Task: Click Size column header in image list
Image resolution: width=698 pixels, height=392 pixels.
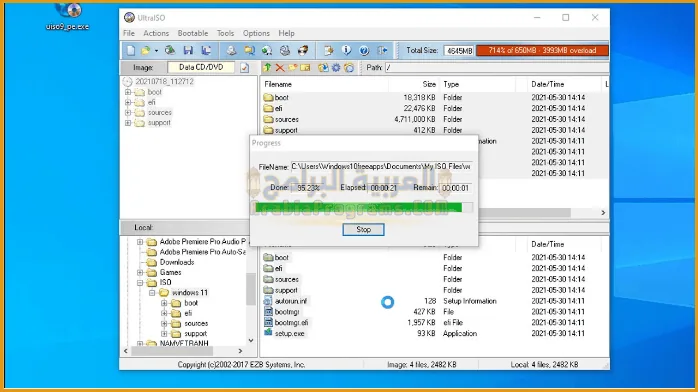Action: point(429,84)
